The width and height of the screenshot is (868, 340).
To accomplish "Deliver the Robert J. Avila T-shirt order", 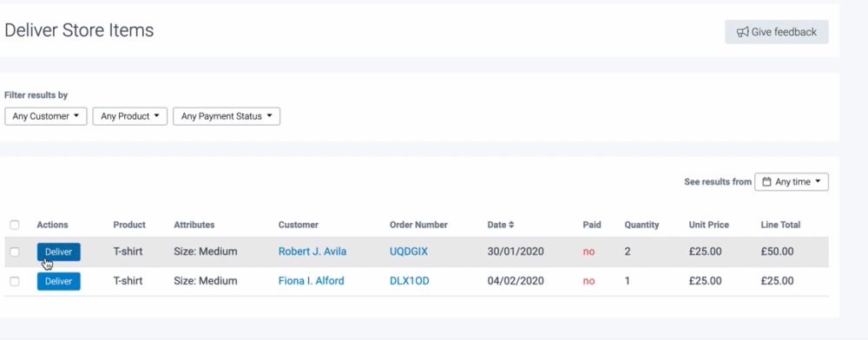I will pyautogui.click(x=59, y=252).
